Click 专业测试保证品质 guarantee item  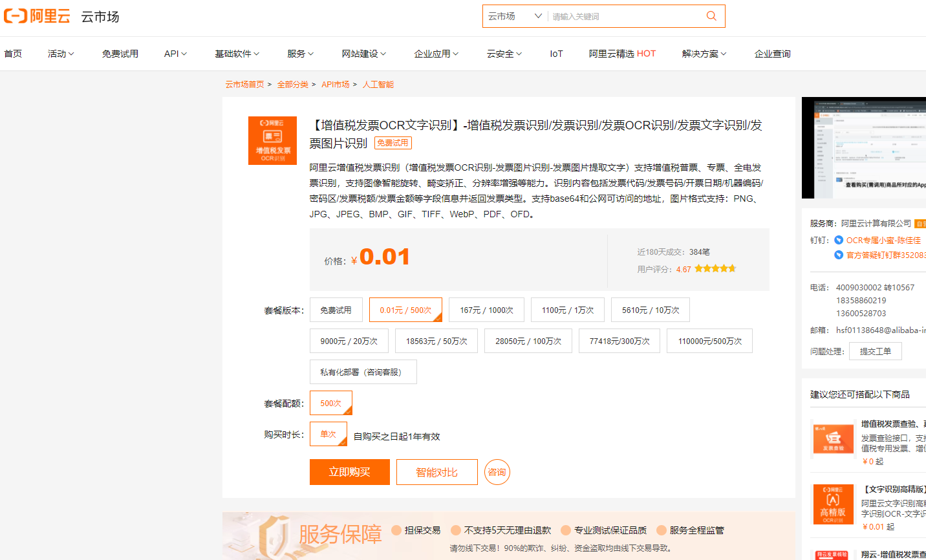click(604, 530)
